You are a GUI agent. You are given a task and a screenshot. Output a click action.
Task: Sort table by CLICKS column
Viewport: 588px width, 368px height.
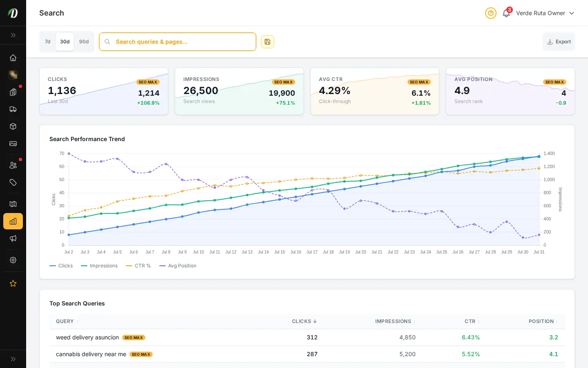click(305, 321)
